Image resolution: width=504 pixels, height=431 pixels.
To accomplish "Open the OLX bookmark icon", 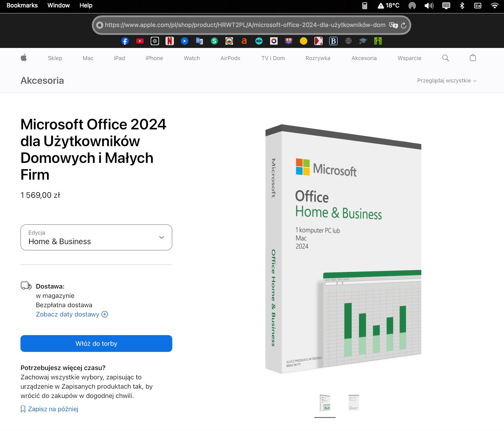I will 259,41.
